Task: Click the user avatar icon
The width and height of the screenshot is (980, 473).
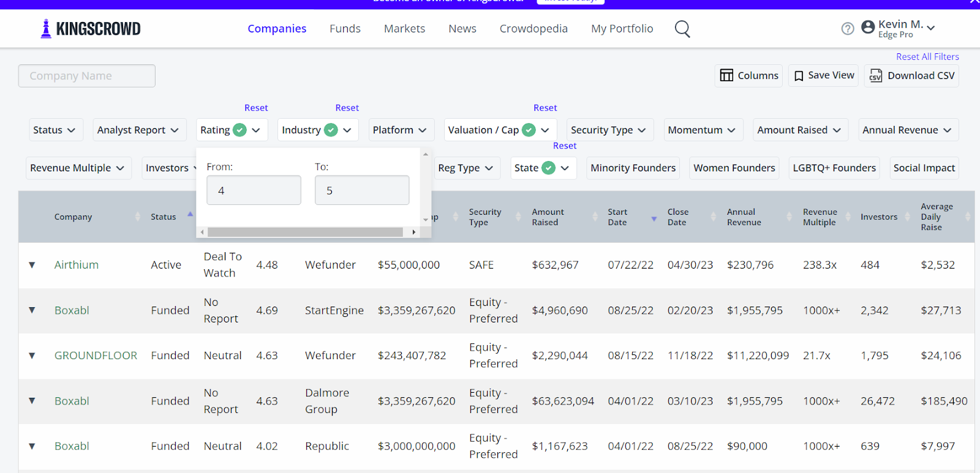Action: (868, 28)
